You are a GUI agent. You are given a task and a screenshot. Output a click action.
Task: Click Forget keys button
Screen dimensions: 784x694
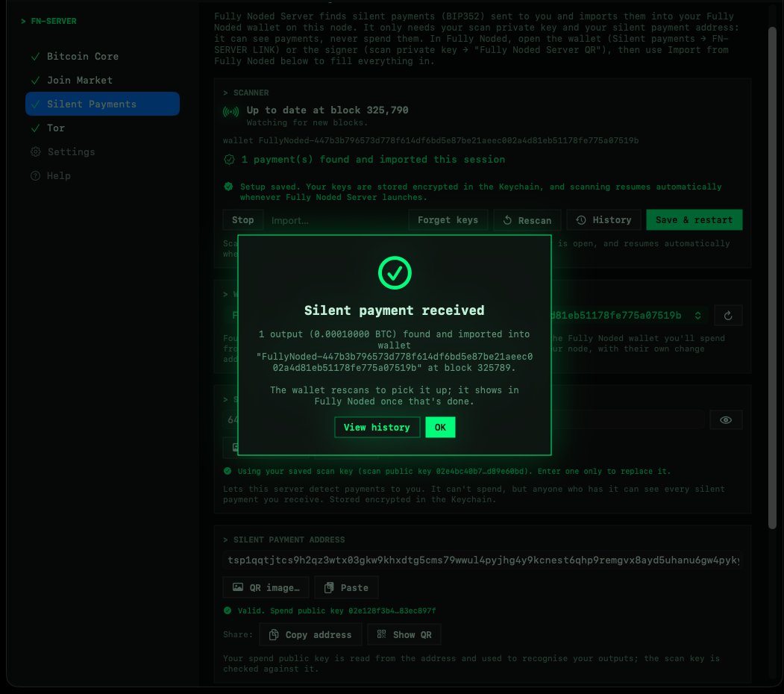(x=448, y=220)
